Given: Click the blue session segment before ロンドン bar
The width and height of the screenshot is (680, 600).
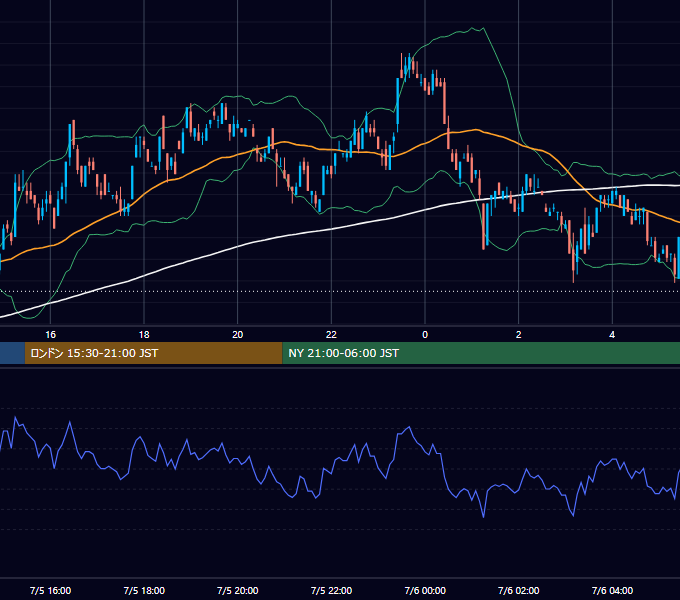Looking at the screenshot, I should coord(12,353).
